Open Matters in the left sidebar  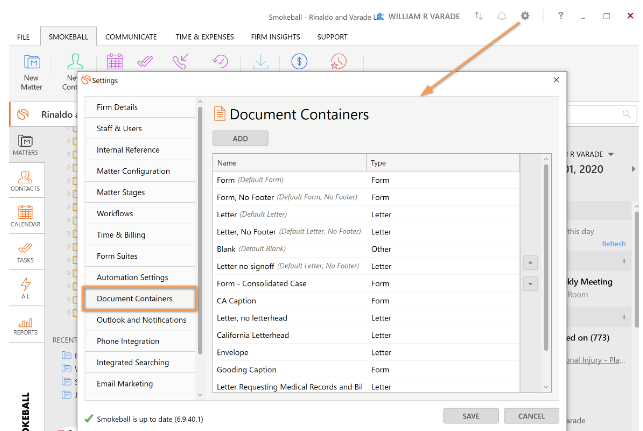[25, 145]
